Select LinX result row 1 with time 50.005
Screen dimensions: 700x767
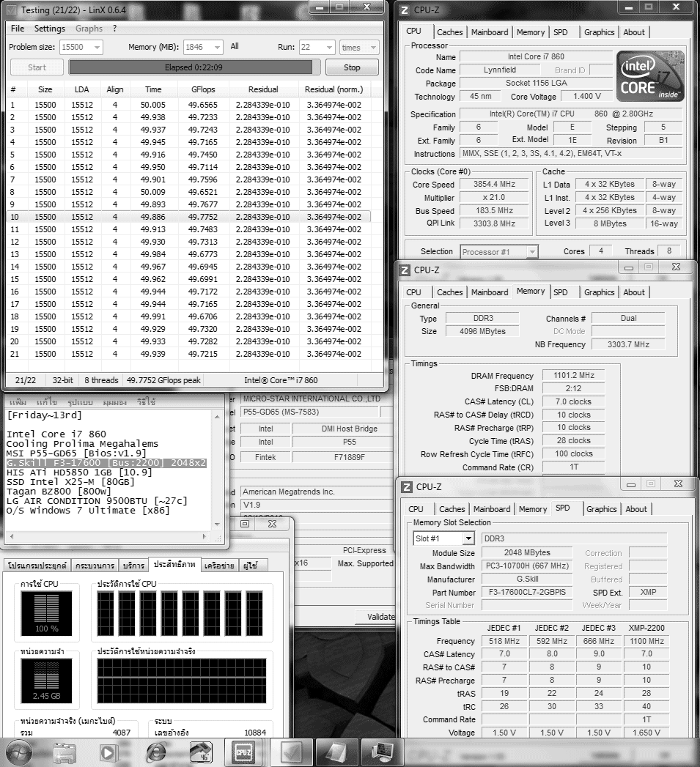click(x=189, y=105)
